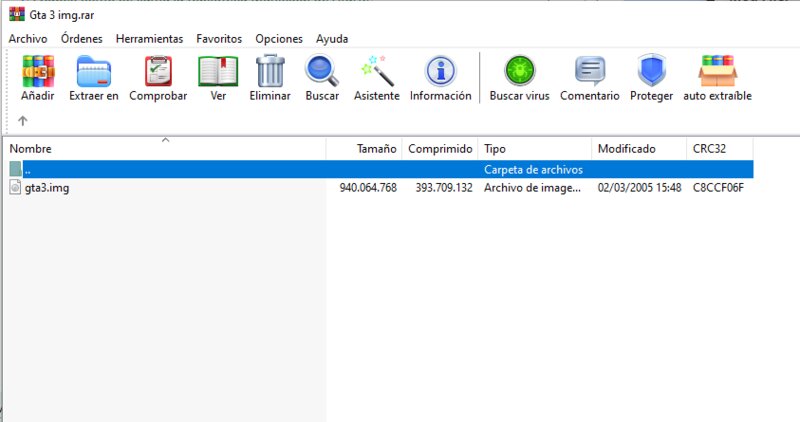Click the Extraer en folder icon

point(93,71)
